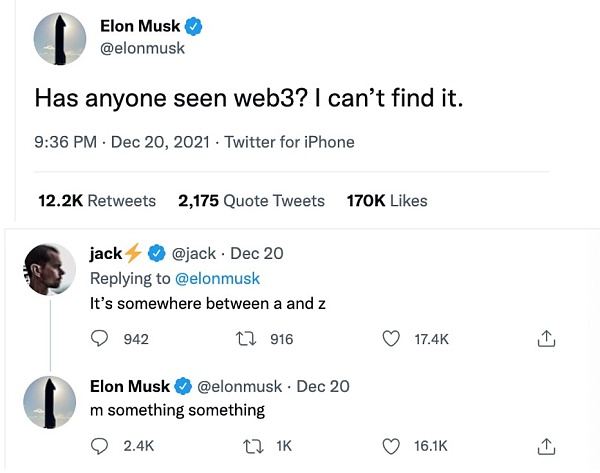View the 2,175 Quote Tweets
The image size is (600, 473).
coord(251,201)
